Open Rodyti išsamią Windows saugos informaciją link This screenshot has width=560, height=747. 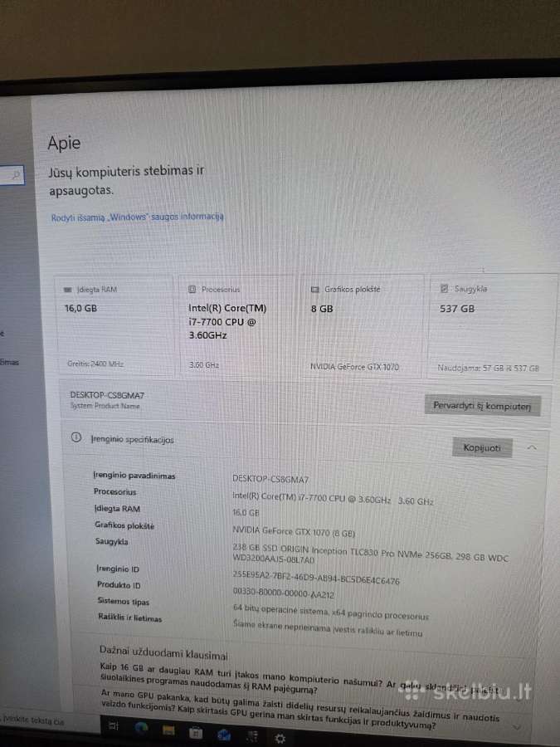tap(137, 217)
